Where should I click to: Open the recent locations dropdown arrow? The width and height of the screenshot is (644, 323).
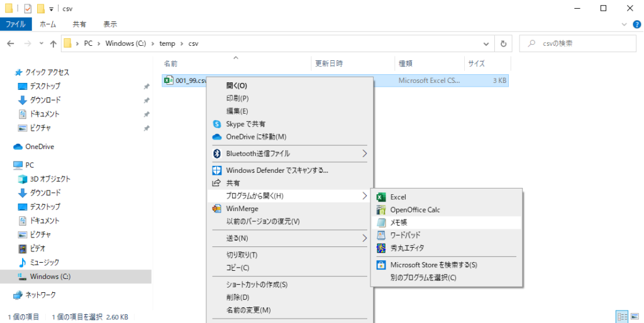pyautogui.click(x=41, y=43)
